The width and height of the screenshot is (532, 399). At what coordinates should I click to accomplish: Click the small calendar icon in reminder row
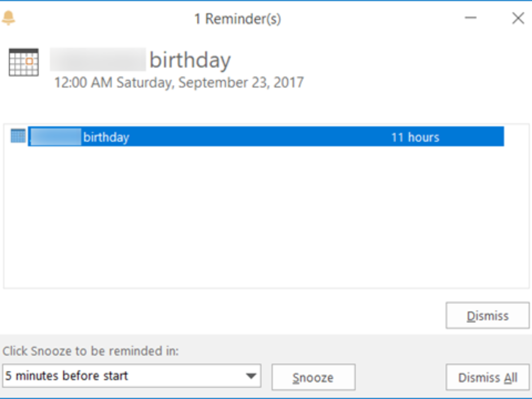(x=18, y=136)
